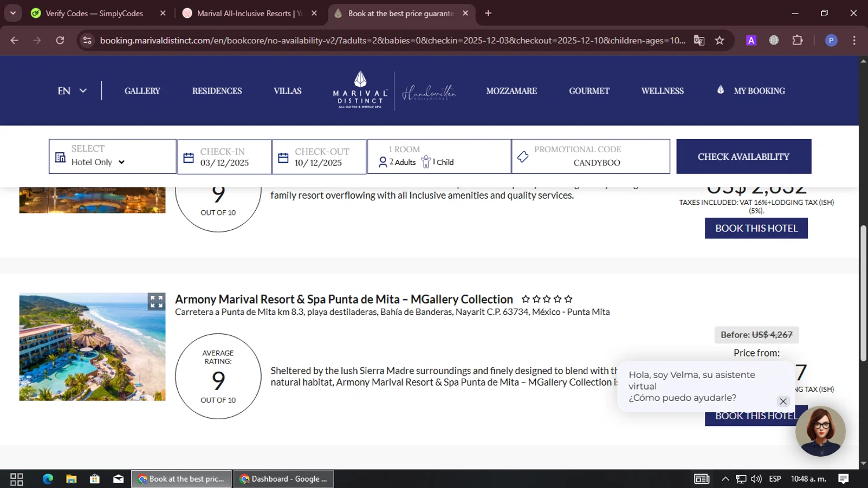This screenshot has width=868, height=488.
Task: Open the Armony Marival Resort & Spa title
Action: 344,299
